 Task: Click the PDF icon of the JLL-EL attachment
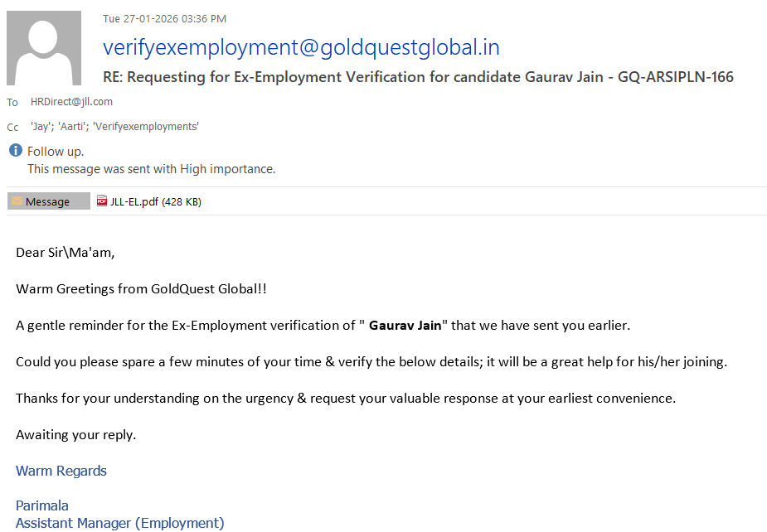click(102, 201)
